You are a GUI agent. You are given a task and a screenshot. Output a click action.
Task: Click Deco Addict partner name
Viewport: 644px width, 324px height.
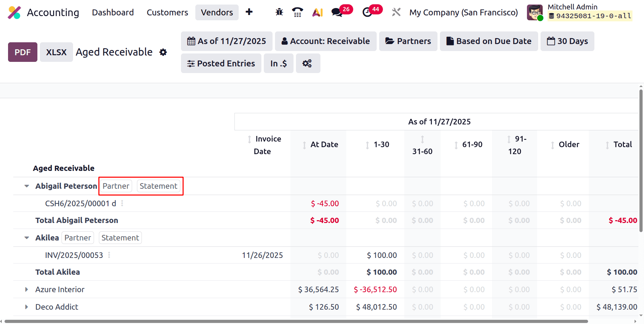point(57,307)
